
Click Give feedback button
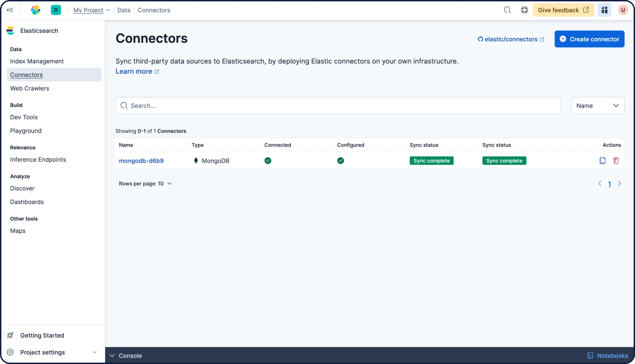tap(563, 10)
